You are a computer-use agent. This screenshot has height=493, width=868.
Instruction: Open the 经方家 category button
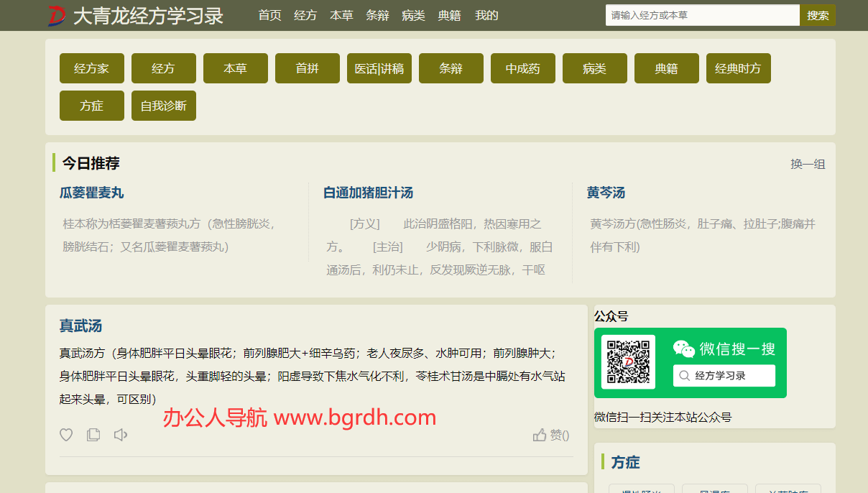[x=92, y=68]
